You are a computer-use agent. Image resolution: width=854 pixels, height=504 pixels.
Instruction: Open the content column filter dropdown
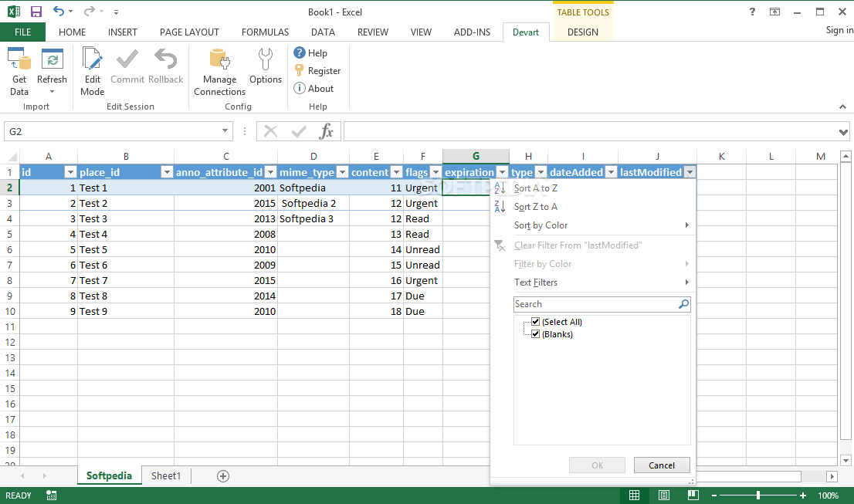click(397, 173)
